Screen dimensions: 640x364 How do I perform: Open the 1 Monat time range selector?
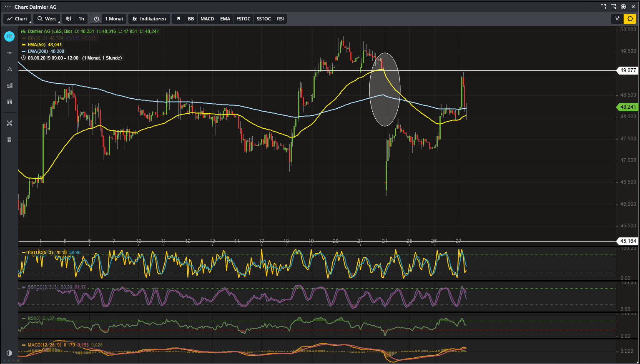click(x=108, y=19)
